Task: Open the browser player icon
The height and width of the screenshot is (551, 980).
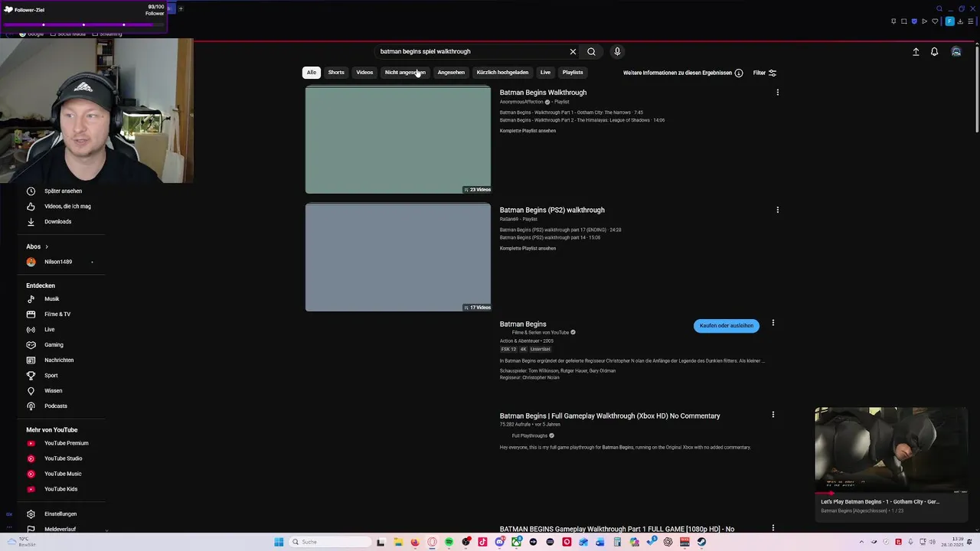Action: [x=925, y=21]
